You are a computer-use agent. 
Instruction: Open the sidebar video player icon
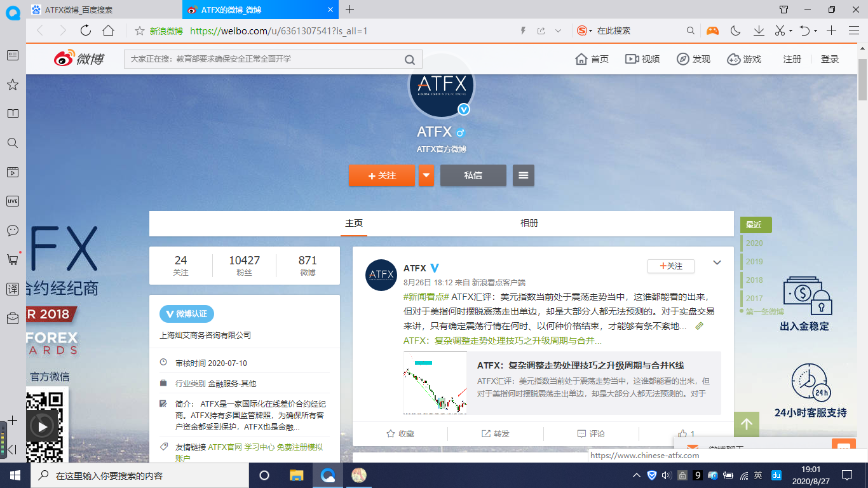click(12, 172)
